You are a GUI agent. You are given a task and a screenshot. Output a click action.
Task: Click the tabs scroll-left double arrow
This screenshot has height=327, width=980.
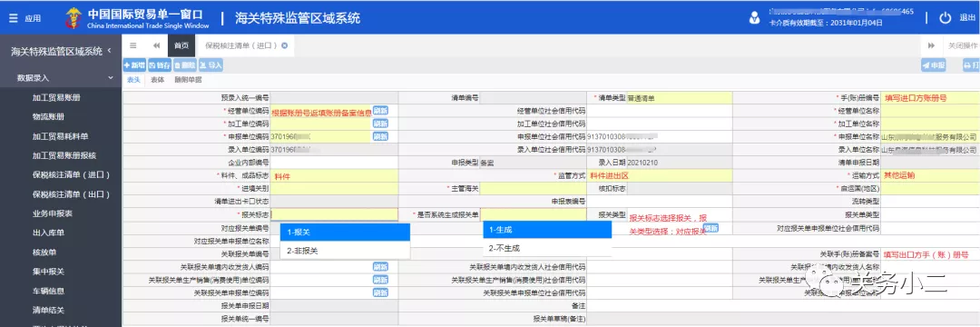(x=156, y=45)
